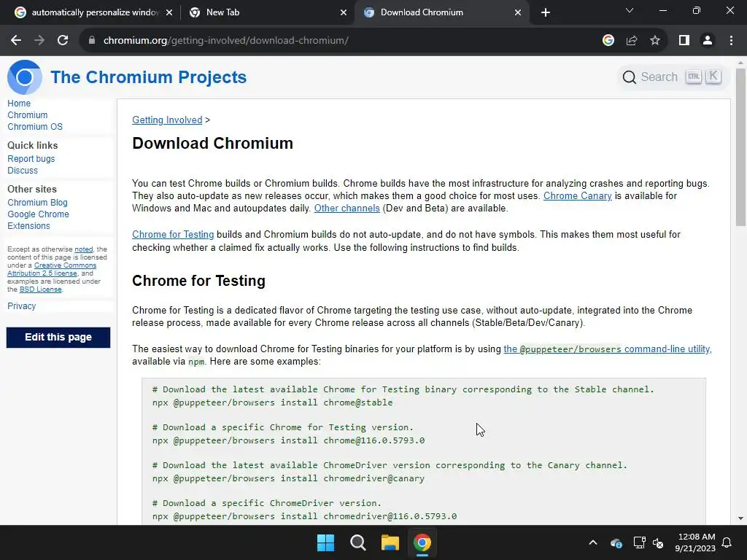The height and width of the screenshot is (560, 747).
Task: Go back with the browser back arrow
Action: [x=16, y=41]
